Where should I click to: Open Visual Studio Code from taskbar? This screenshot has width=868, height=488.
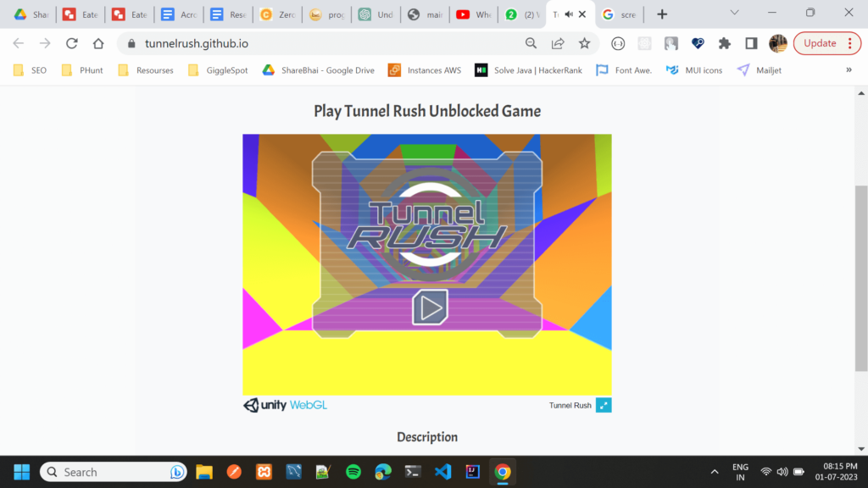point(442,472)
